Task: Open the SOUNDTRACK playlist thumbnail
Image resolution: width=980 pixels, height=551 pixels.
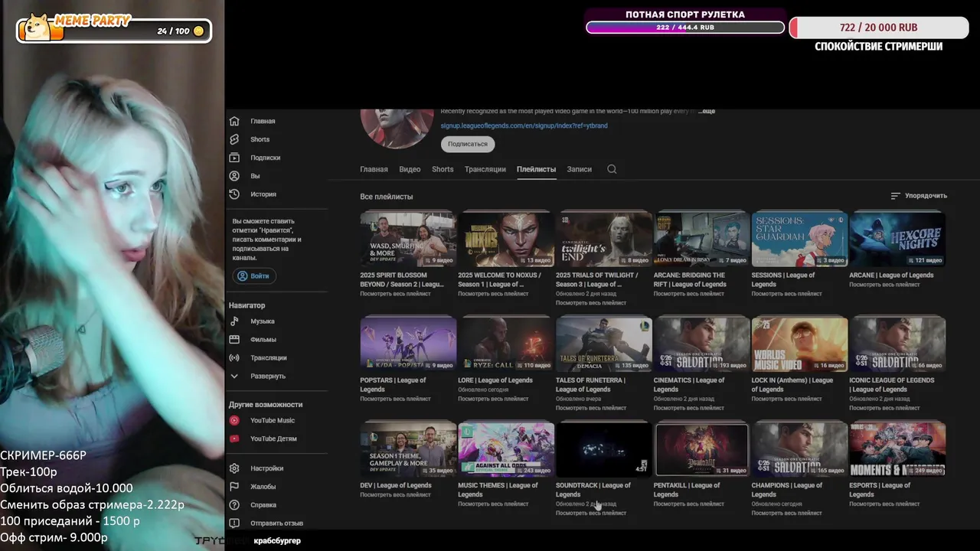Action: 604,449
